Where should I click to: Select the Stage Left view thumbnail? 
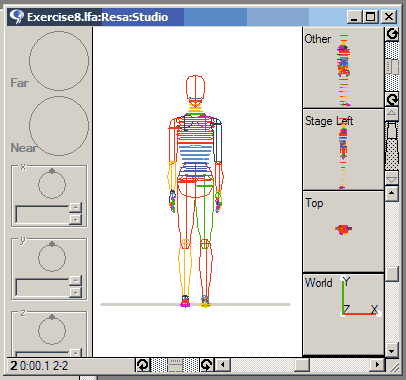(x=343, y=150)
